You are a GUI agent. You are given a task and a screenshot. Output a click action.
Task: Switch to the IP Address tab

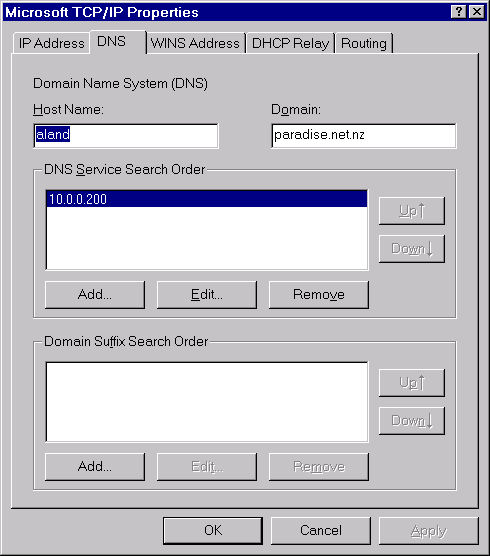[51, 43]
